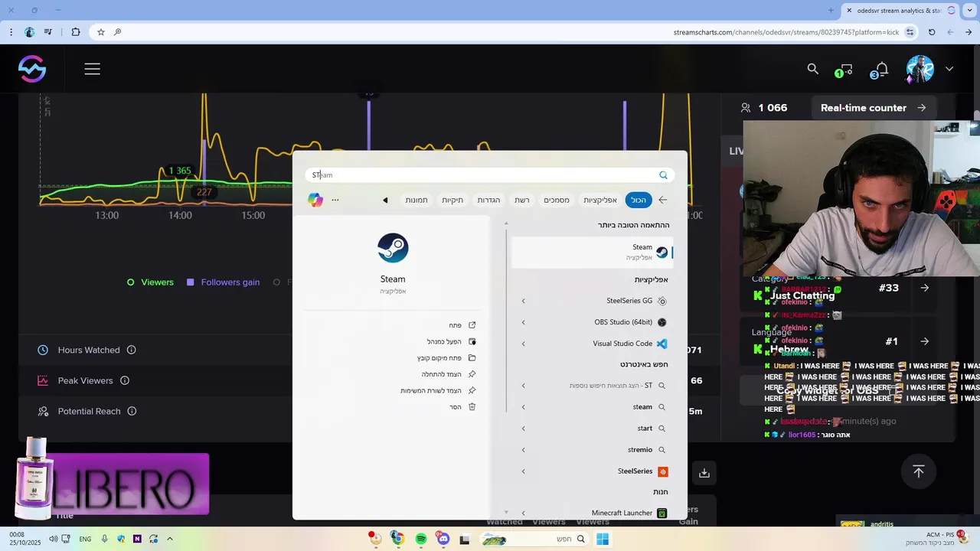Click the search results list scrollbar
This screenshot has height=551, width=980.
pos(506,321)
